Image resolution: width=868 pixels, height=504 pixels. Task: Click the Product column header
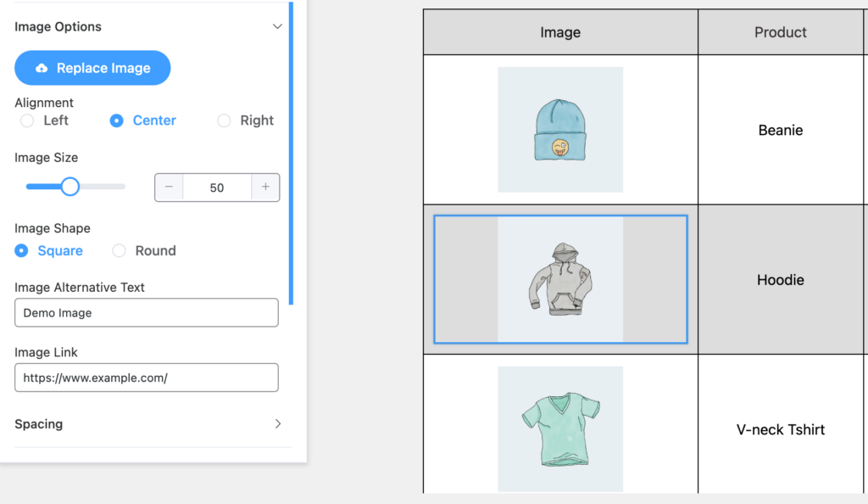pyautogui.click(x=781, y=32)
